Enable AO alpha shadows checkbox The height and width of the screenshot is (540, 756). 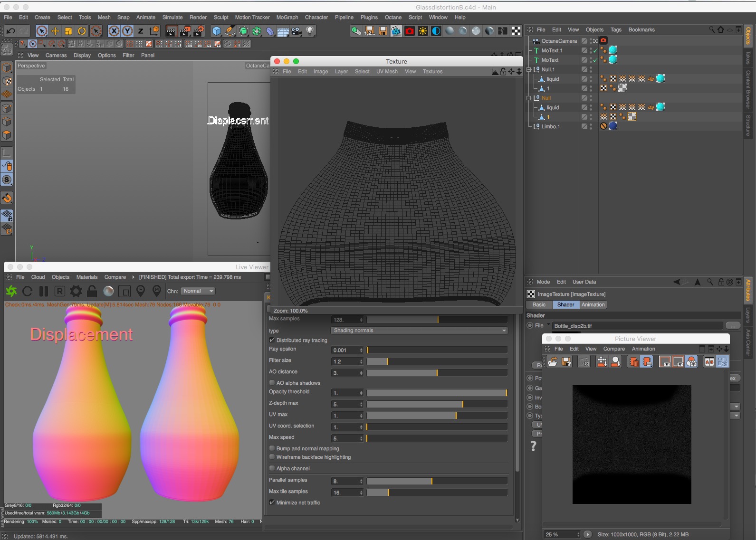[272, 383]
